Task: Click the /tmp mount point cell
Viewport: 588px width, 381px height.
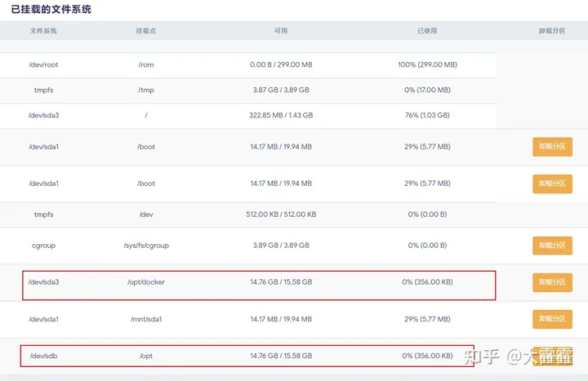Action: click(x=146, y=90)
